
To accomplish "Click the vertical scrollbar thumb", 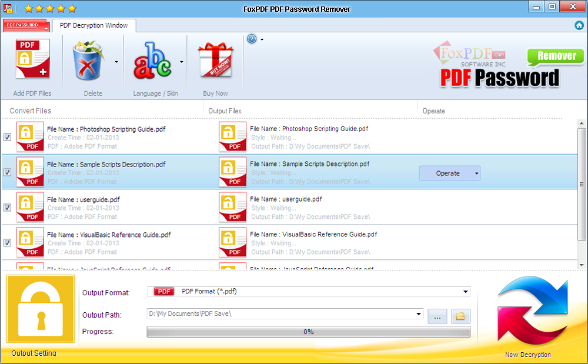I will (x=582, y=183).
